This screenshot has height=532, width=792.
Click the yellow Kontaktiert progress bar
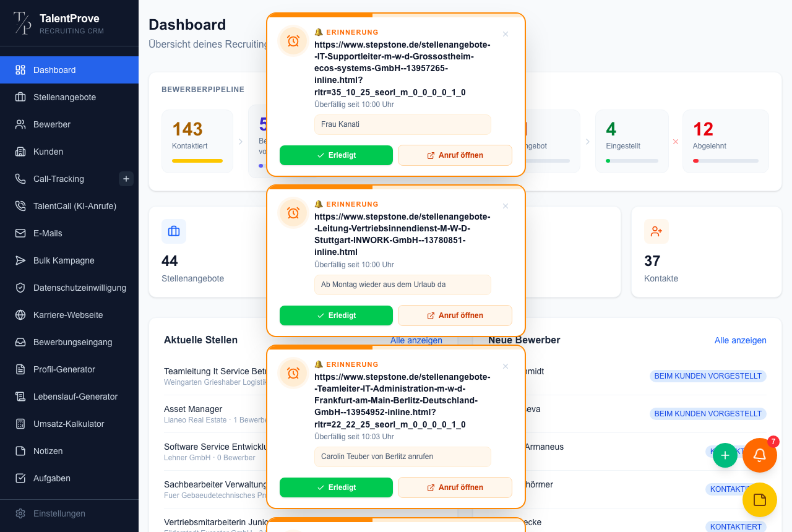tap(197, 161)
